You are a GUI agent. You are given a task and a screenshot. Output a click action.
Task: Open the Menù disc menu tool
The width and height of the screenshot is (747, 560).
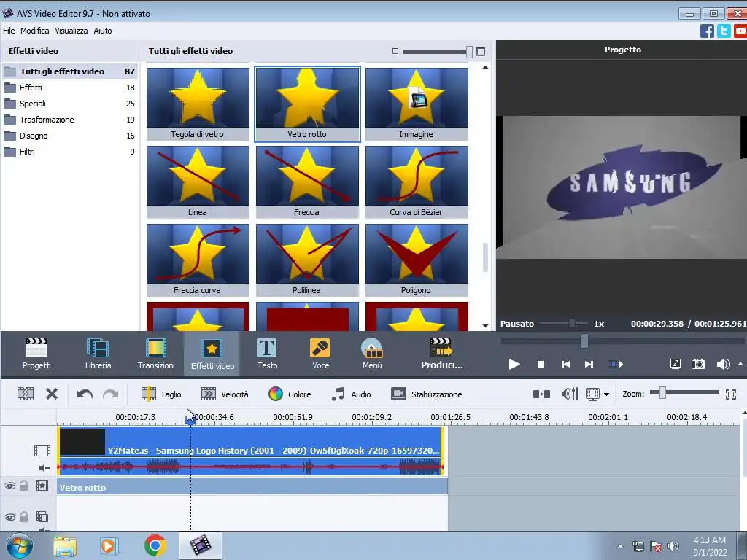point(372,354)
